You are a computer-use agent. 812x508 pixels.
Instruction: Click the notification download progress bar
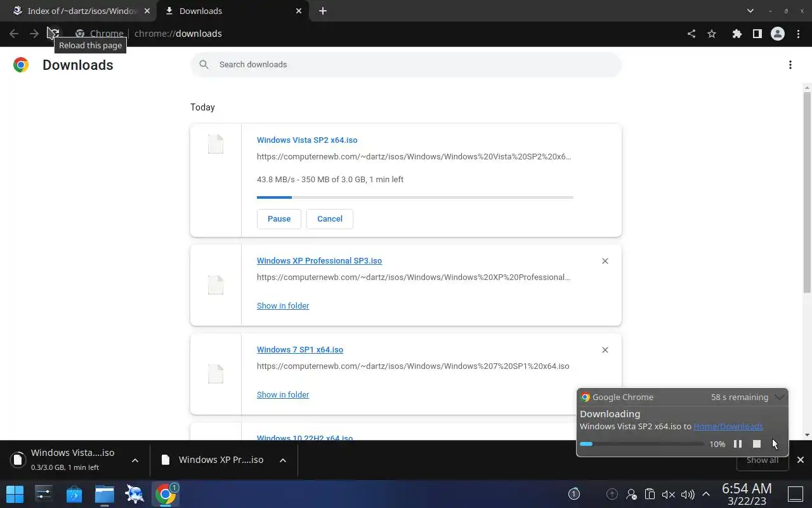(x=641, y=444)
